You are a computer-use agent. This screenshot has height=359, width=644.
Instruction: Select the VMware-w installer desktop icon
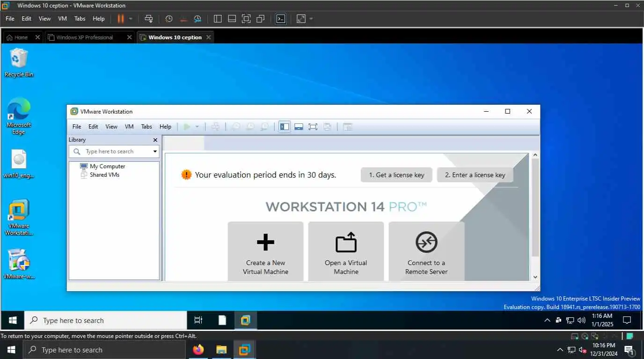coord(19,264)
